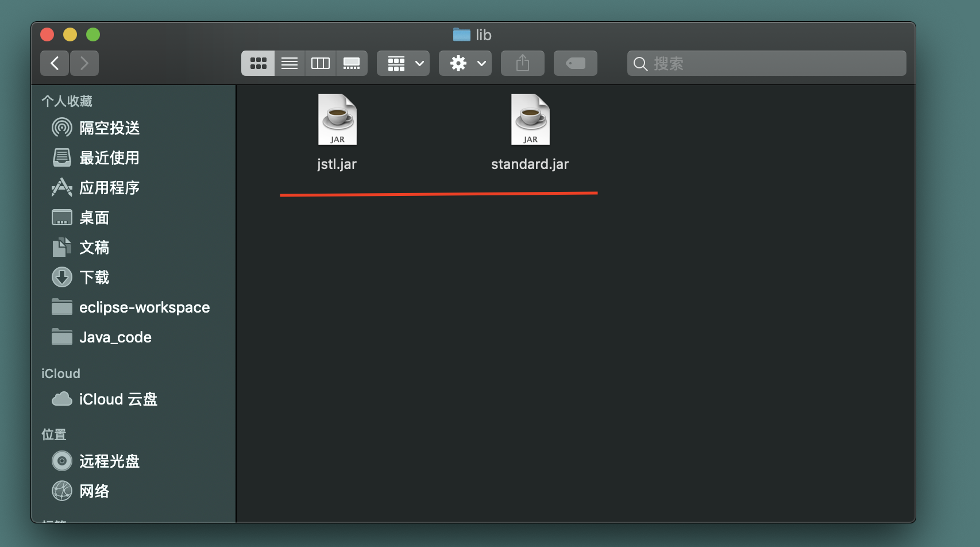Switch to list view mode
The height and width of the screenshot is (547, 980).
point(290,63)
